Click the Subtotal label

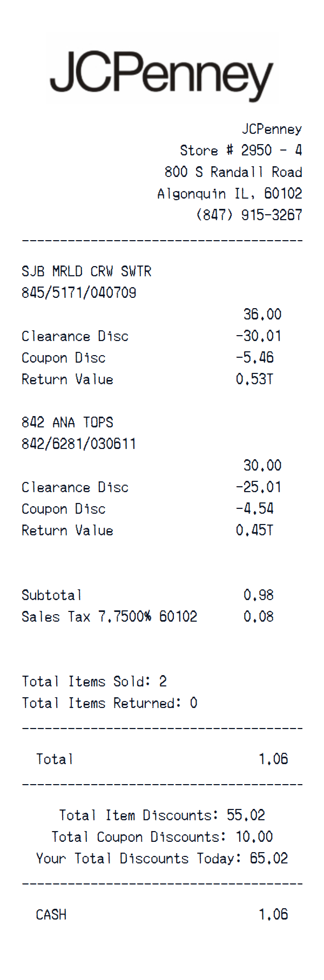[52, 595]
